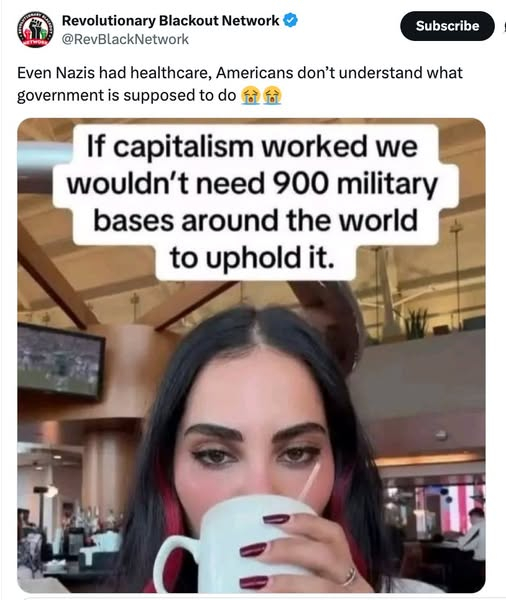Screen dimensions: 506x600
Task: Play the embedded video of woman drinking coffee
Action: click(251, 355)
